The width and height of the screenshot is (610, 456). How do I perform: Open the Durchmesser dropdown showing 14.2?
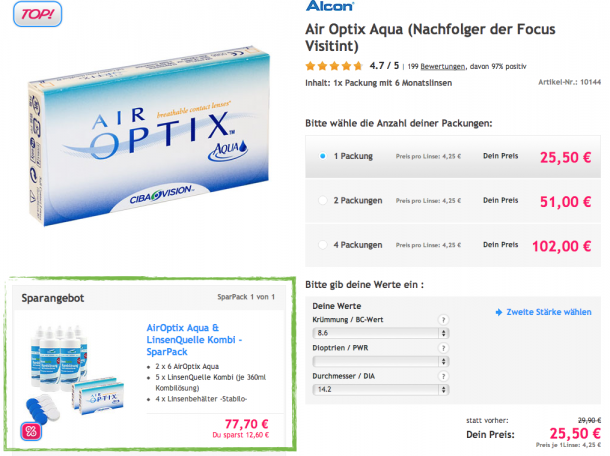coord(381,389)
